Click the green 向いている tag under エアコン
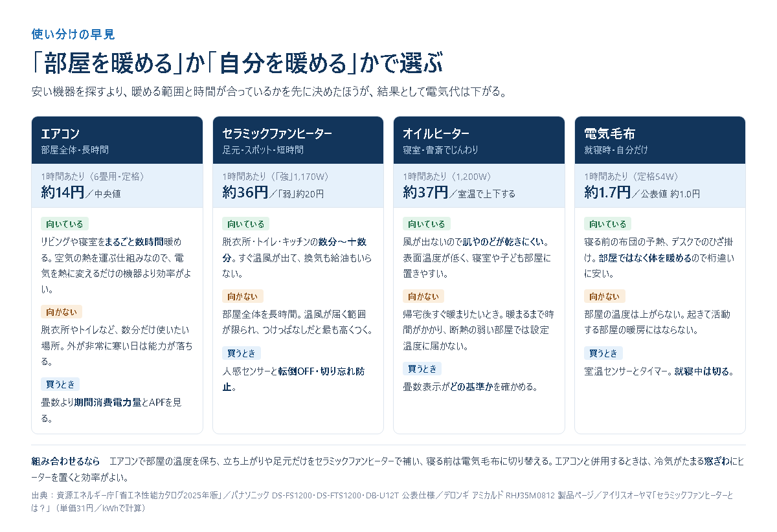 pos(65,224)
